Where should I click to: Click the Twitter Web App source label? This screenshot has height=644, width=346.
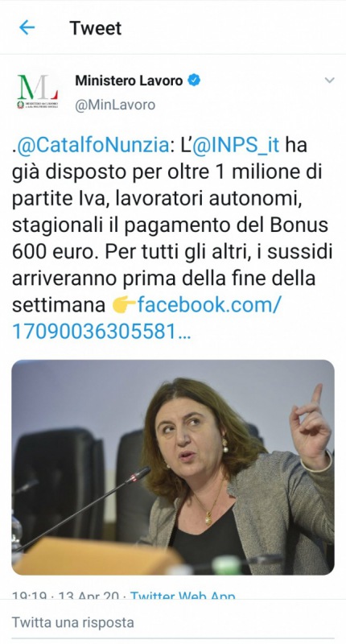pos(183,595)
